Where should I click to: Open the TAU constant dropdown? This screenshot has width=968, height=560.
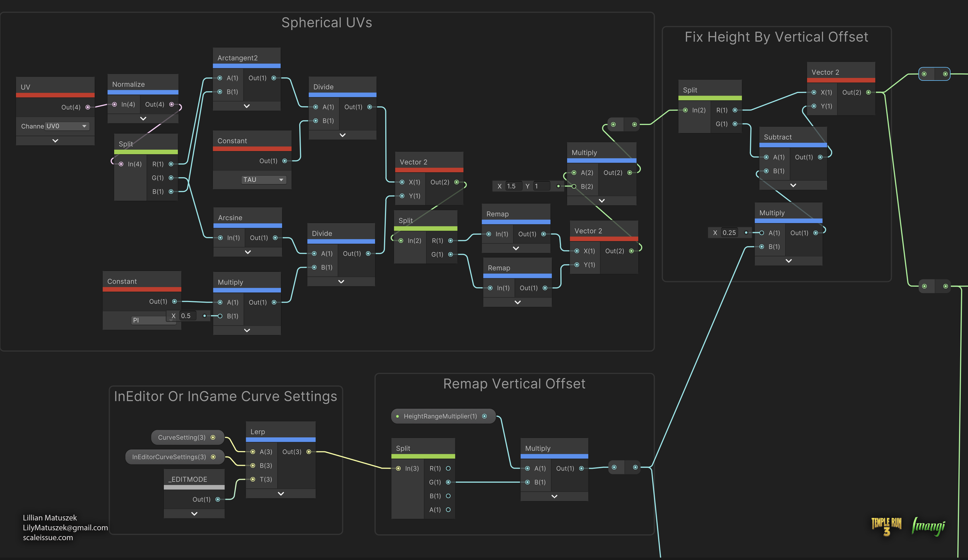[264, 180]
